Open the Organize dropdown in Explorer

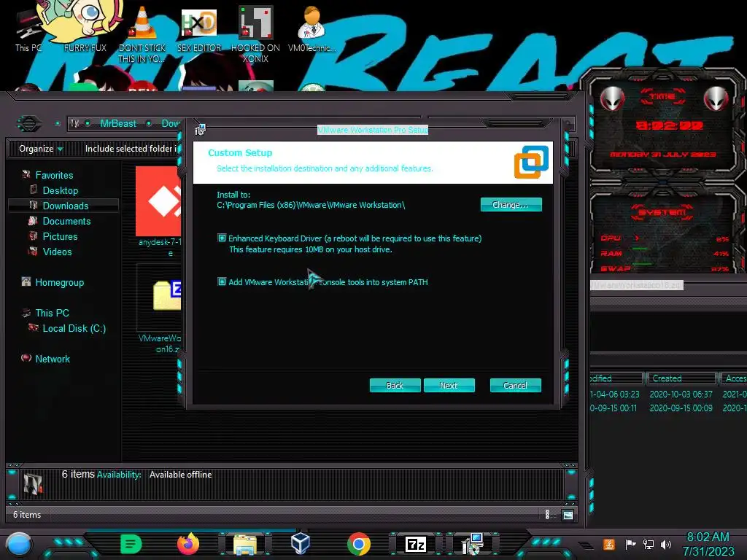pyautogui.click(x=41, y=149)
